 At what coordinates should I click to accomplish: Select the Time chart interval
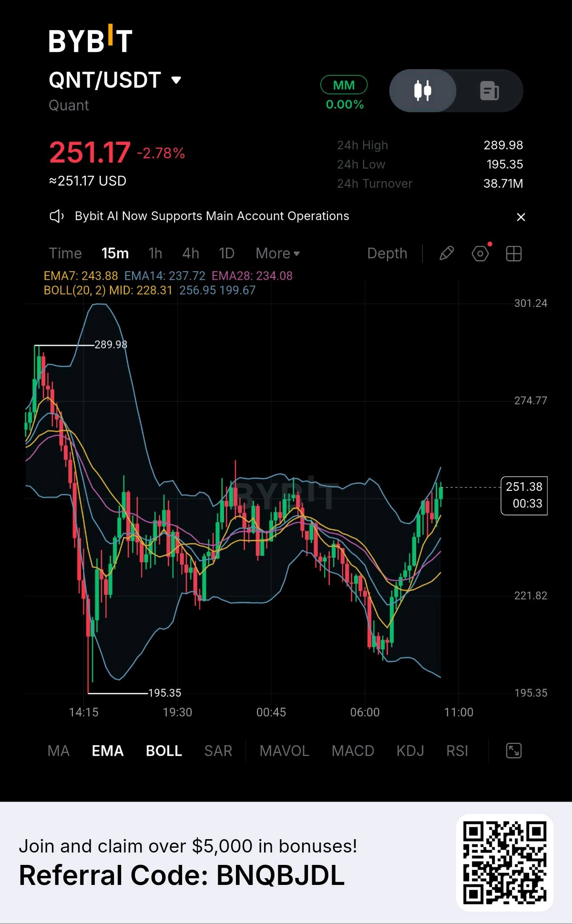(x=65, y=253)
